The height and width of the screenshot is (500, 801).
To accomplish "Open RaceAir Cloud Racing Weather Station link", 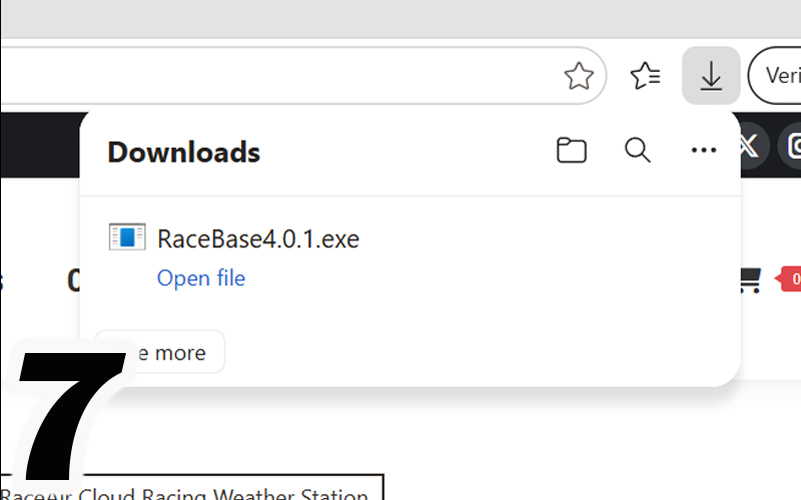I will point(184,495).
